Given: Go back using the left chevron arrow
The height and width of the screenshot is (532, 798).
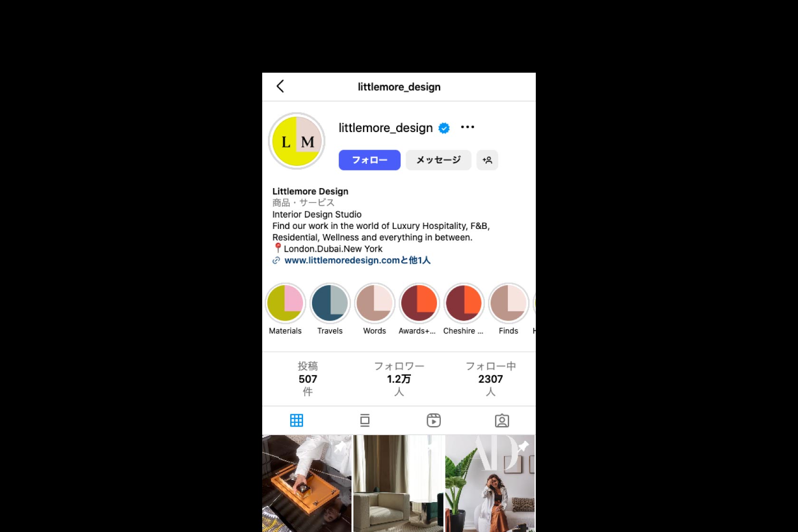Looking at the screenshot, I should [280, 86].
